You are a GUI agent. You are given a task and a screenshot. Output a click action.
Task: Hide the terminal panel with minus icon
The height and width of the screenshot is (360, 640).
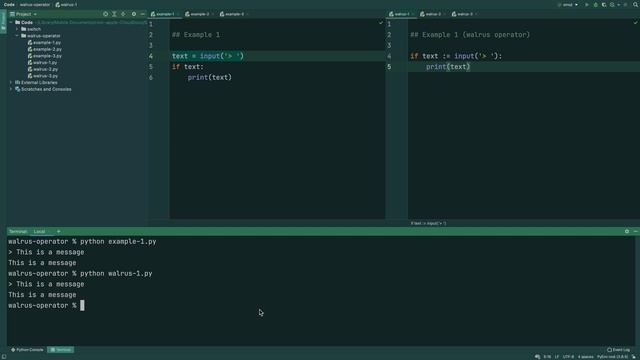click(x=636, y=231)
